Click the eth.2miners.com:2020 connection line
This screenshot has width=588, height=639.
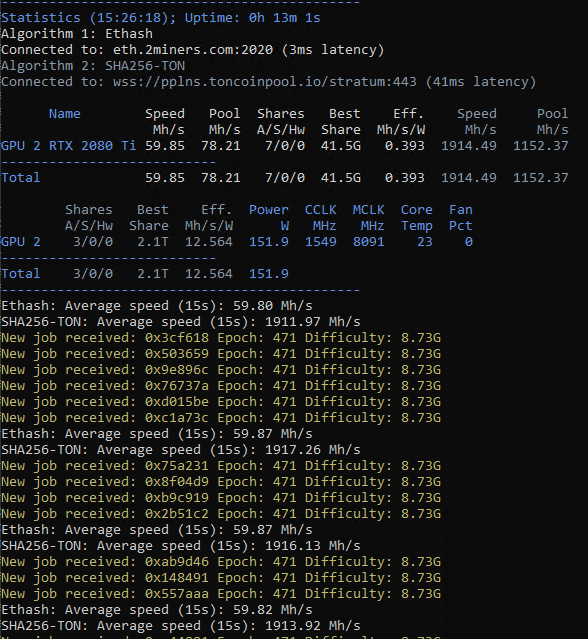tap(193, 50)
